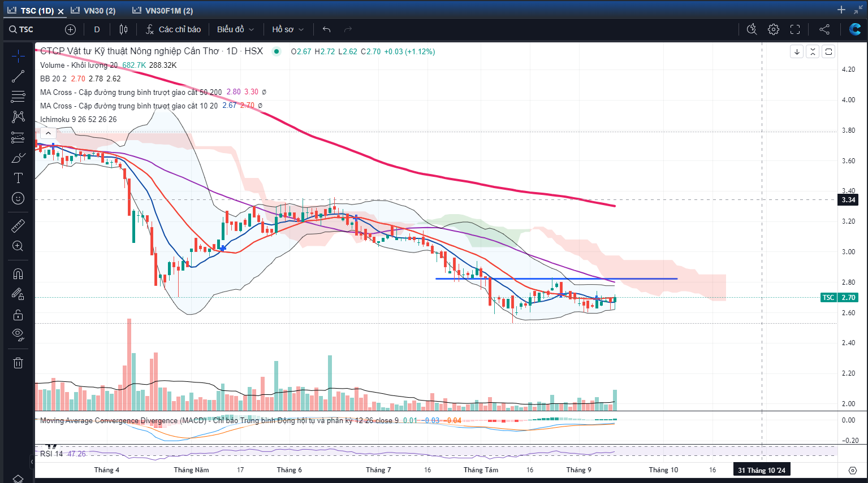Enter fullscreen chart mode
868x483 pixels.
coord(795,29)
